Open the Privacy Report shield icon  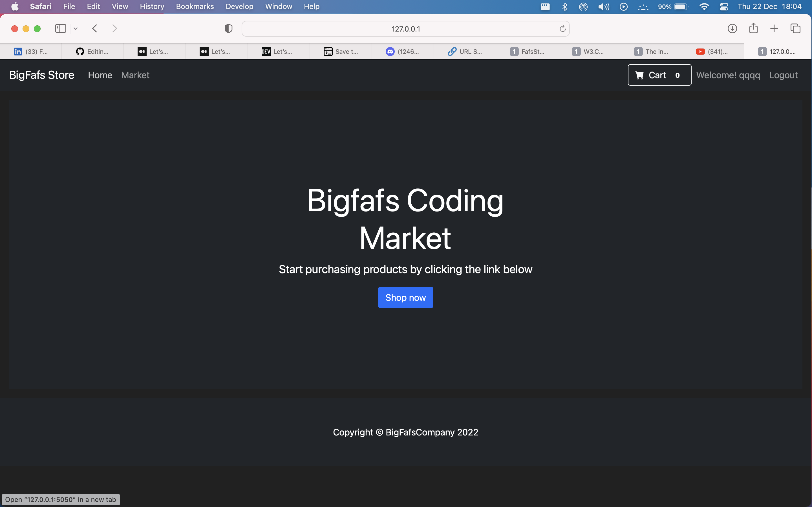tap(228, 28)
